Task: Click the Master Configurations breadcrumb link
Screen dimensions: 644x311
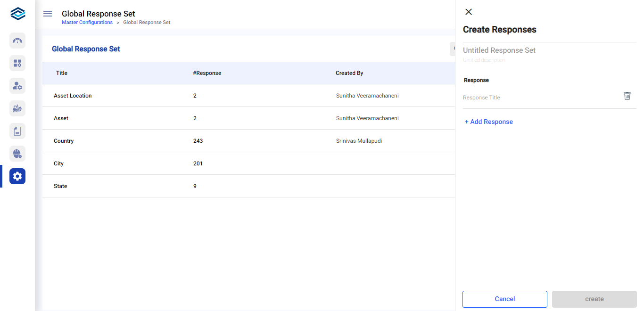Action: coord(87,23)
